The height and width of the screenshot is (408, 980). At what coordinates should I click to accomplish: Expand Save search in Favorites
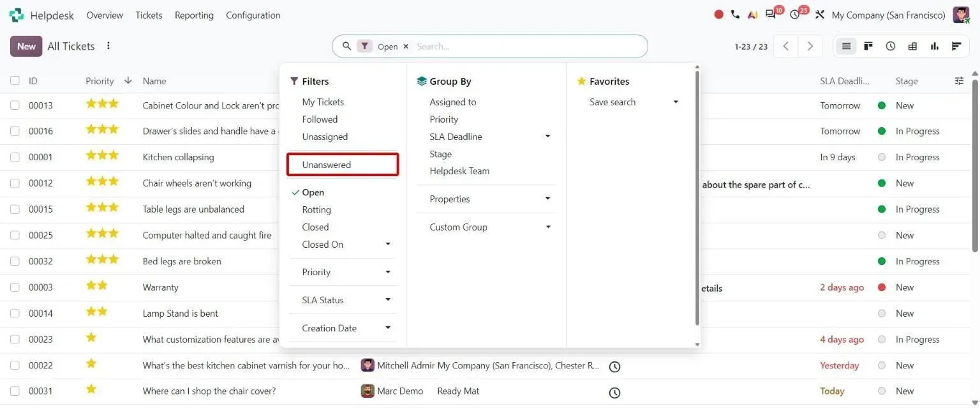(676, 102)
